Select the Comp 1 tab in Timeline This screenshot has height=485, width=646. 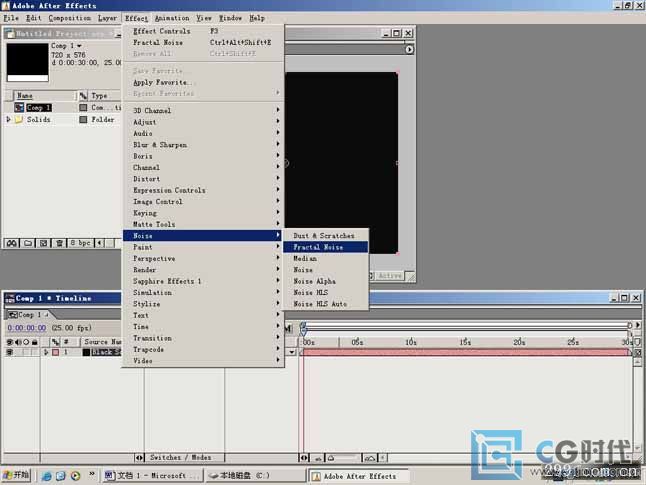[28, 315]
